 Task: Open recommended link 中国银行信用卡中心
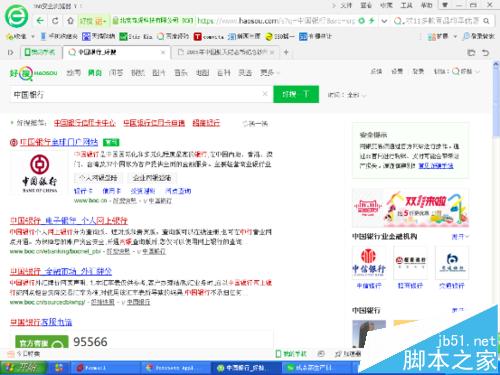point(85,123)
